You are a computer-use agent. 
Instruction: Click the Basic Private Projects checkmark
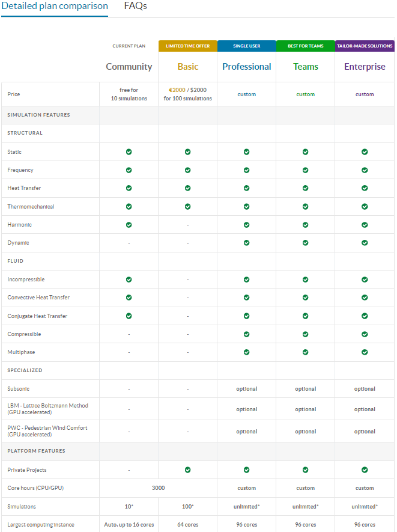188,470
